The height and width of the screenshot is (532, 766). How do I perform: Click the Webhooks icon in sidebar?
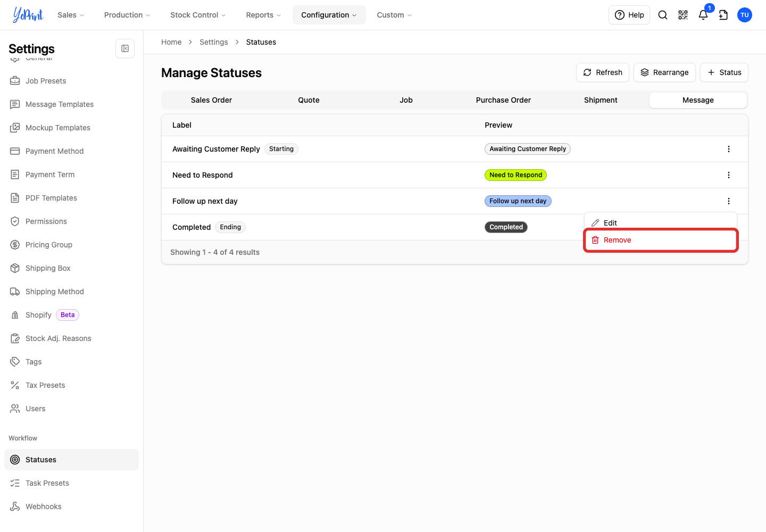click(x=15, y=506)
